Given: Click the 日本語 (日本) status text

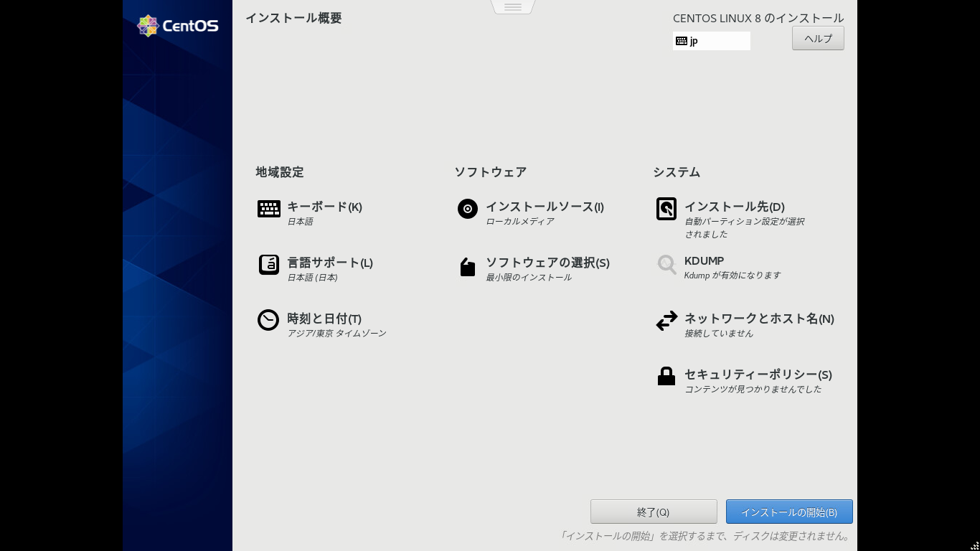Looking at the screenshot, I should click(x=313, y=278).
